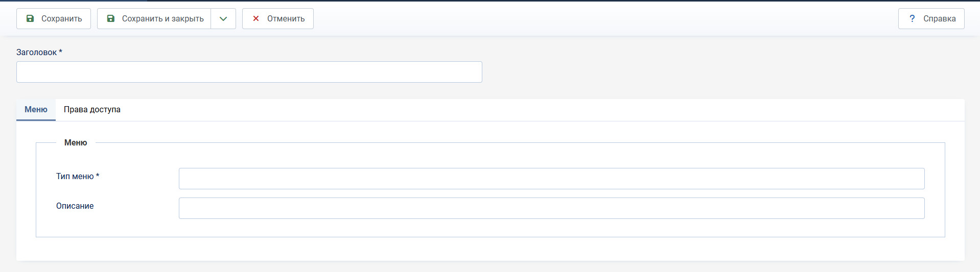Click the asterisk beside the Тип меню label
Viewport: 980px width, 272px height.
click(98, 176)
